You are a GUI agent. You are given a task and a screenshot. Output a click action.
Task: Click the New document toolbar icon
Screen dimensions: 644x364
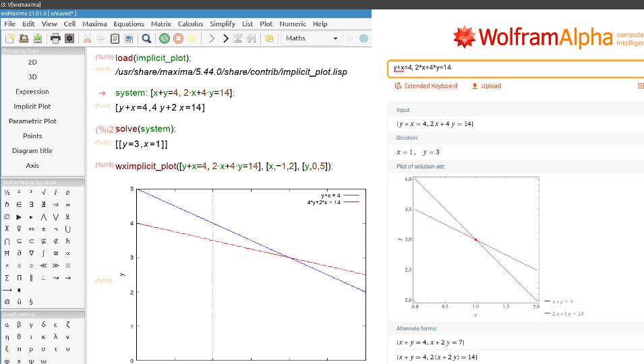10,38
